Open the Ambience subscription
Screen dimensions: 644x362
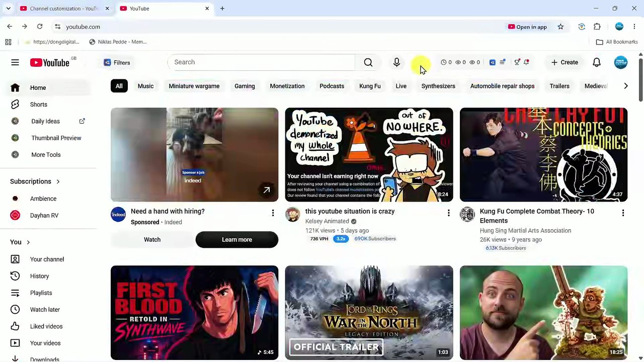[48, 199]
